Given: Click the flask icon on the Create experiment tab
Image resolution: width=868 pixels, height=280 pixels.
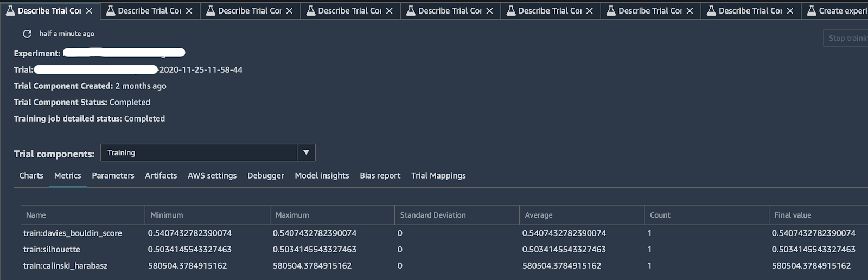Looking at the screenshot, I should pyautogui.click(x=812, y=11).
